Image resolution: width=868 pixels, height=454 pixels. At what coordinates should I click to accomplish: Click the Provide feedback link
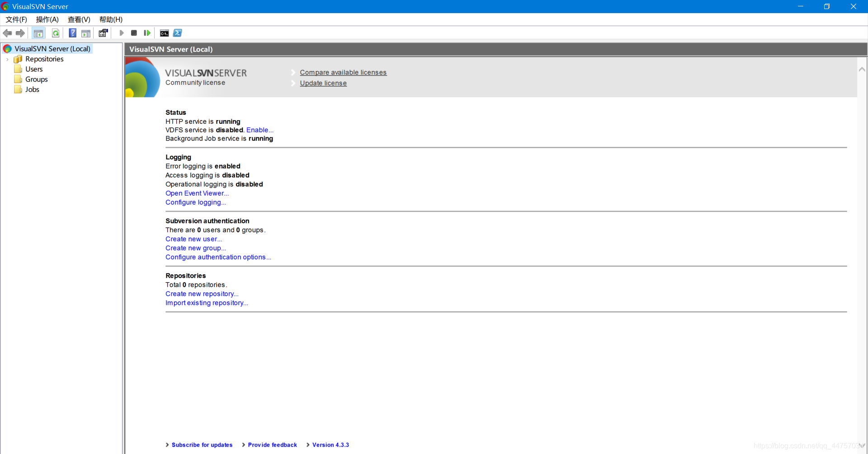point(273,445)
